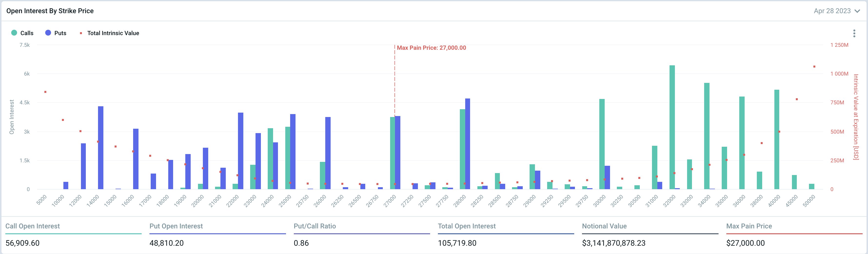
Task: Toggle the Puts series in legend
Action: (x=56, y=33)
